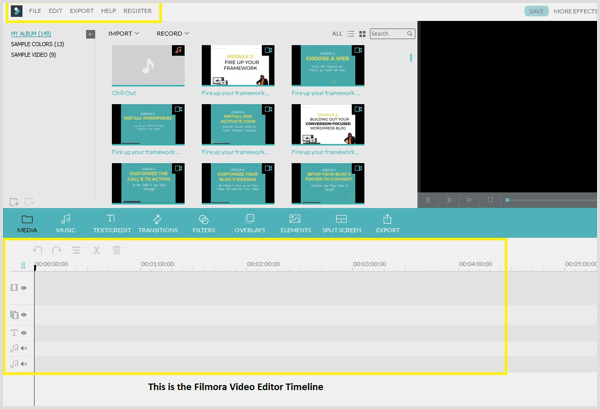600x409 pixels.
Task: Click the 00:01:00:00 timeline marker
Action: [157, 264]
